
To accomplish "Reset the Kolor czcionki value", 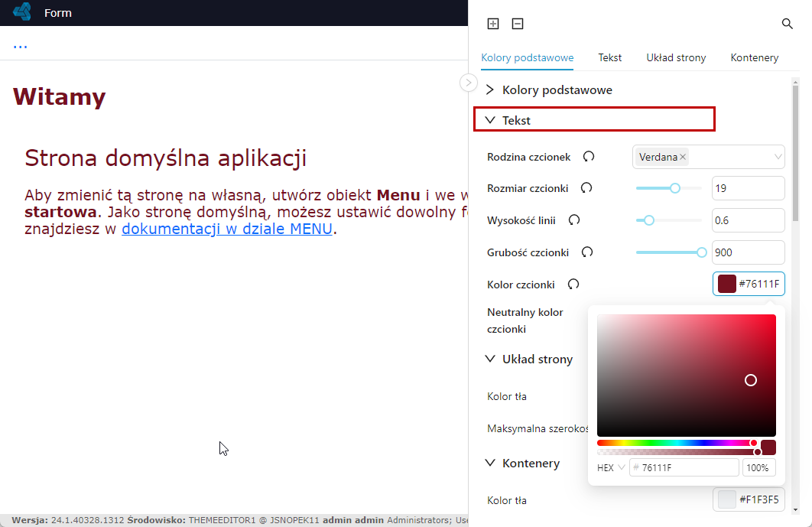I will (x=573, y=285).
